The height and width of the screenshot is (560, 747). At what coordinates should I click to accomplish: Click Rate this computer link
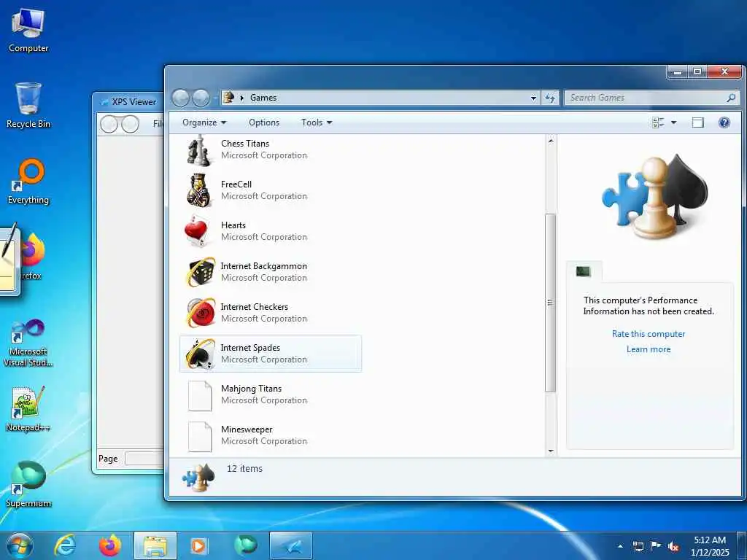[x=649, y=334]
